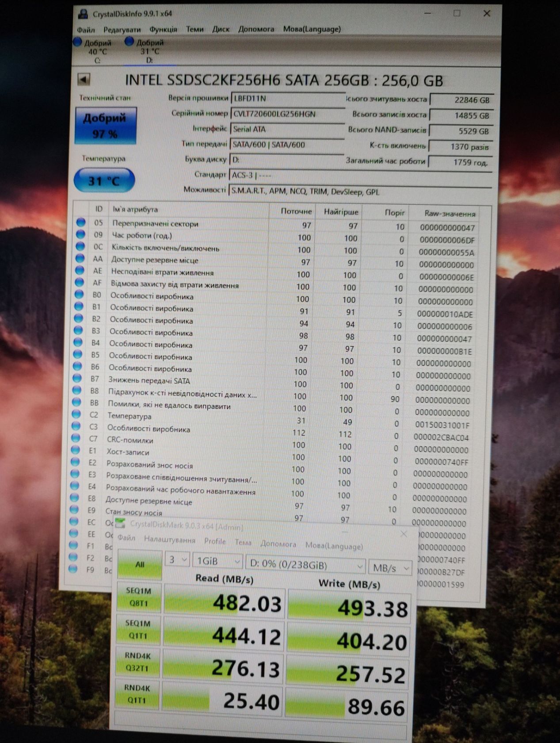Viewport: 560px width, 743px height.
Task: Start the SEQ1M Q1T1 test
Action: pos(138,629)
